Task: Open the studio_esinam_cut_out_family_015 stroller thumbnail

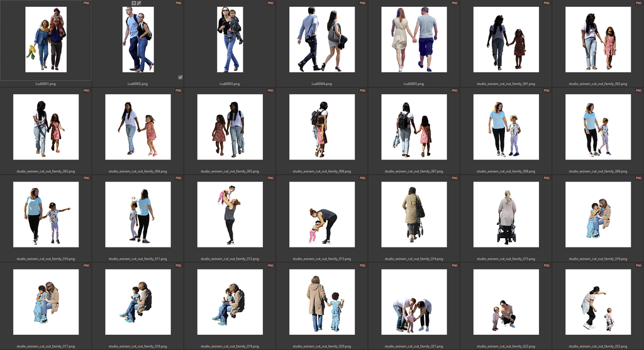Action: coord(506,214)
